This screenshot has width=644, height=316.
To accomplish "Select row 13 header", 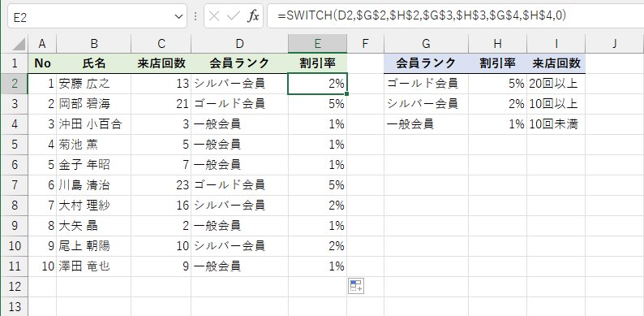I will point(15,306).
